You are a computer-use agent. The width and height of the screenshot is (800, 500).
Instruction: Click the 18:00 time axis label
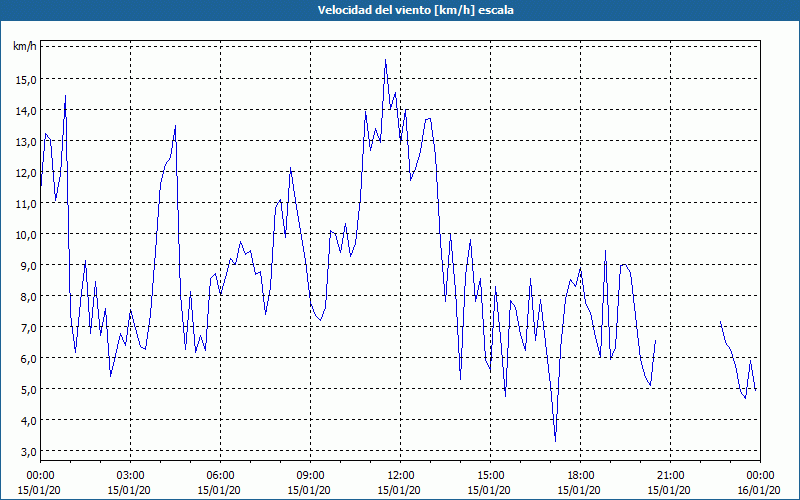pyautogui.click(x=580, y=476)
